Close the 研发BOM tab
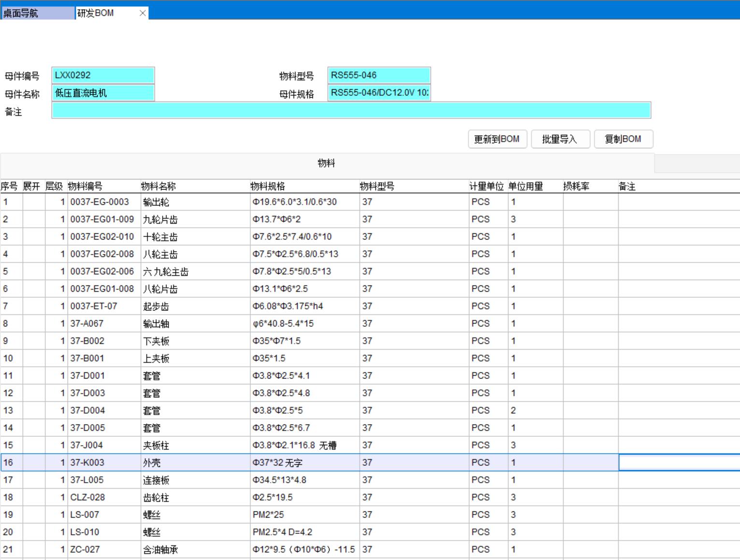 142,13
